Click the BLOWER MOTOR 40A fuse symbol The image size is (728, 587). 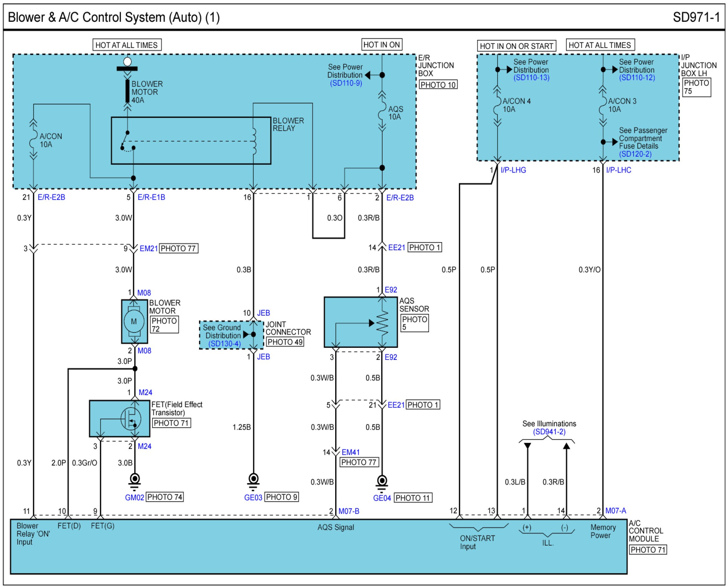pos(127,91)
